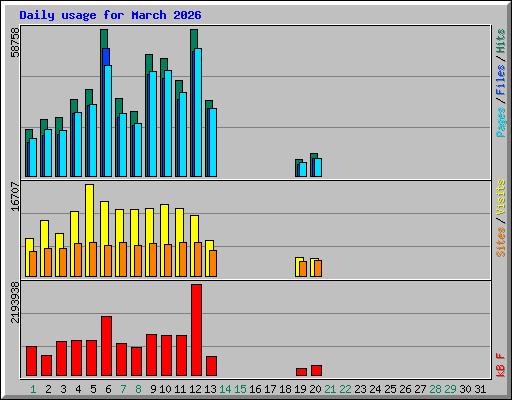Click the green 'Hits' legend label
Viewport: 512px width, 400px height.
pos(500,41)
